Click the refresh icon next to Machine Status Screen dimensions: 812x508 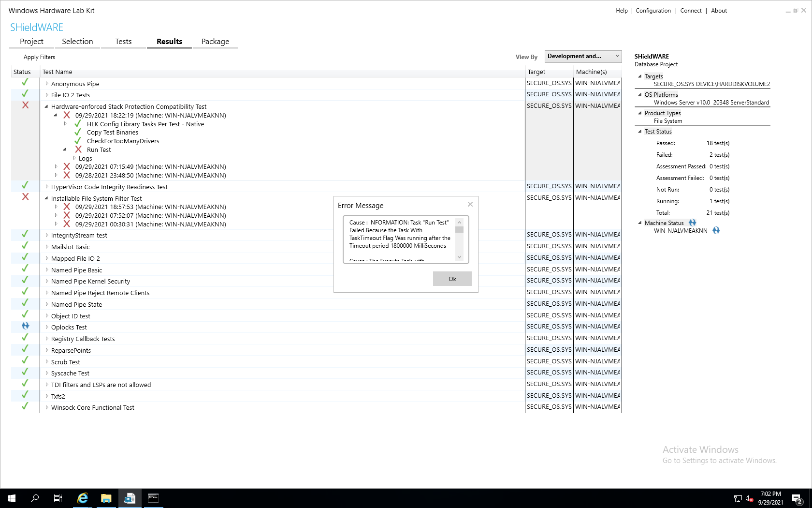pyautogui.click(x=692, y=223)
